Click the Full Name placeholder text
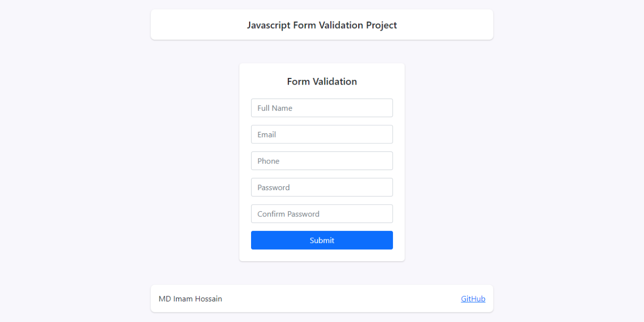The height and width of the screenshot is (322, 644). tap(275, 108)
